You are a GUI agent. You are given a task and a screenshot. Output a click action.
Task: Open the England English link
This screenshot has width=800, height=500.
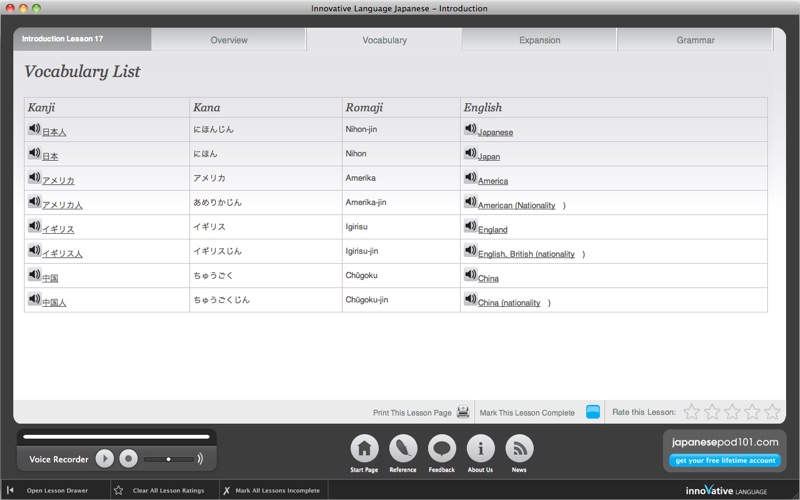point(492,230)
